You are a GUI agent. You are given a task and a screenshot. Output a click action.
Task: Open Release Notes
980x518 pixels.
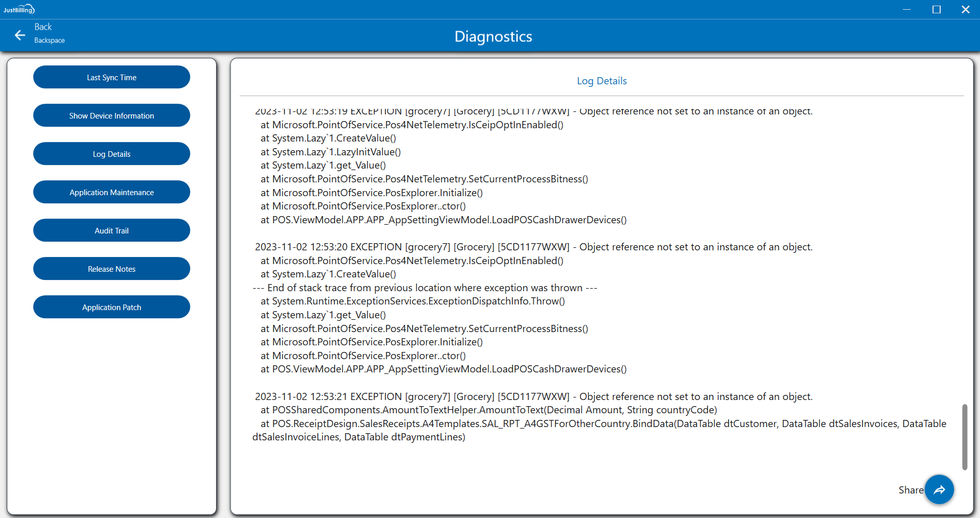111,269
